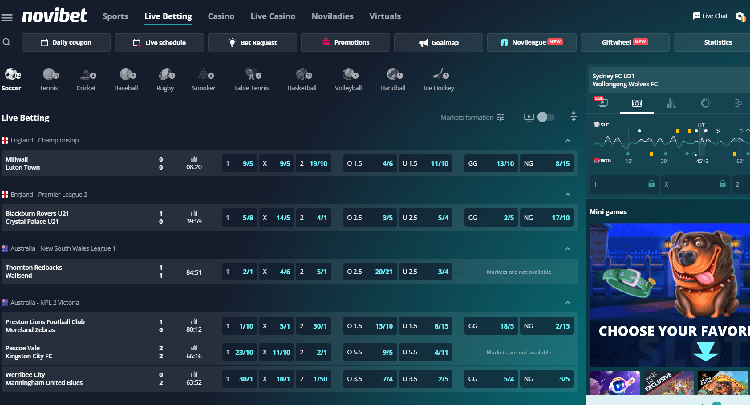The height and width of the screenshot is (405, 750).
Task: Open the Mini games dog banner
Action: click(668, 290)
